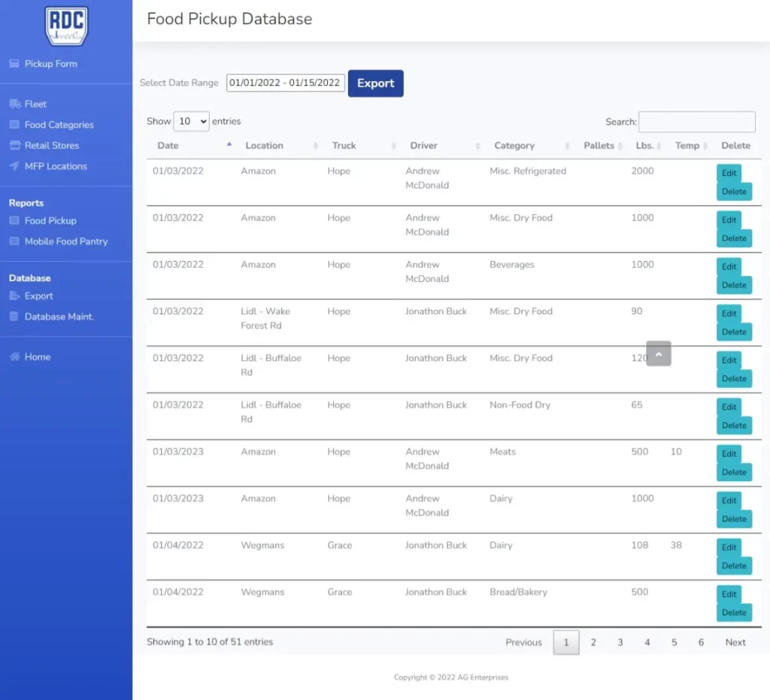Edit the Lidl Wake Forest Rd entry
This screenshot has height=700, width=770.
pos(729,314)
